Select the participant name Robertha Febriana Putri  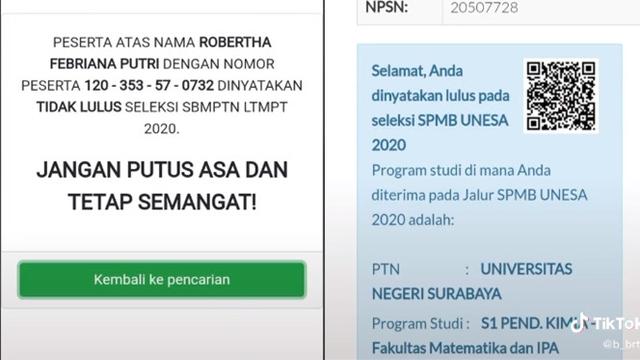pyautogui.click(x=162, y=53)
